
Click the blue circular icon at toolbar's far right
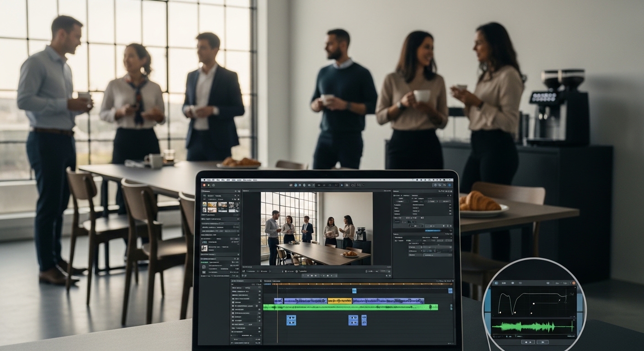[449, 185]
